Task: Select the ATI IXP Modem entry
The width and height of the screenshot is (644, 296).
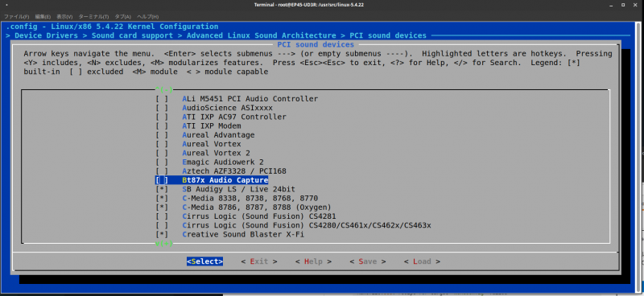Action: 212,125
